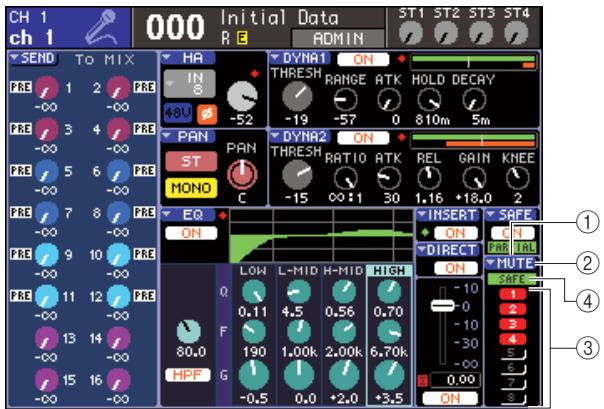Select the LOW EQ band header
The height and width of the screenshot is (409, 604).
click(253, 271)
